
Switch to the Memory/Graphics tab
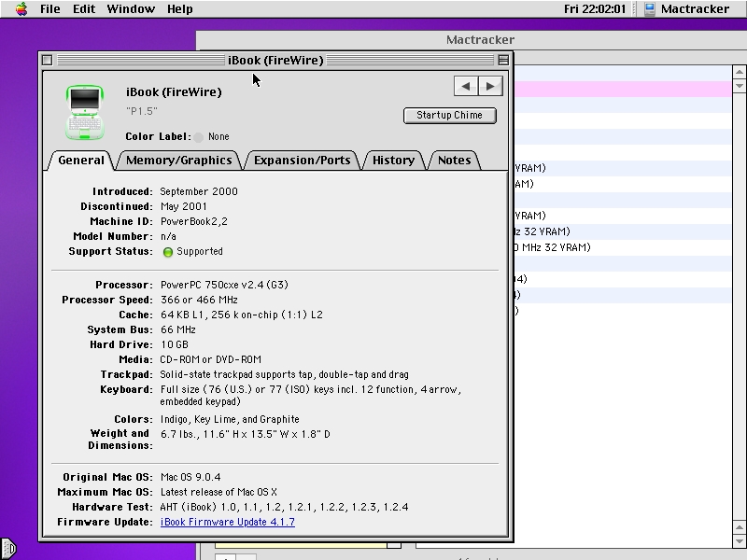[178, 161]
